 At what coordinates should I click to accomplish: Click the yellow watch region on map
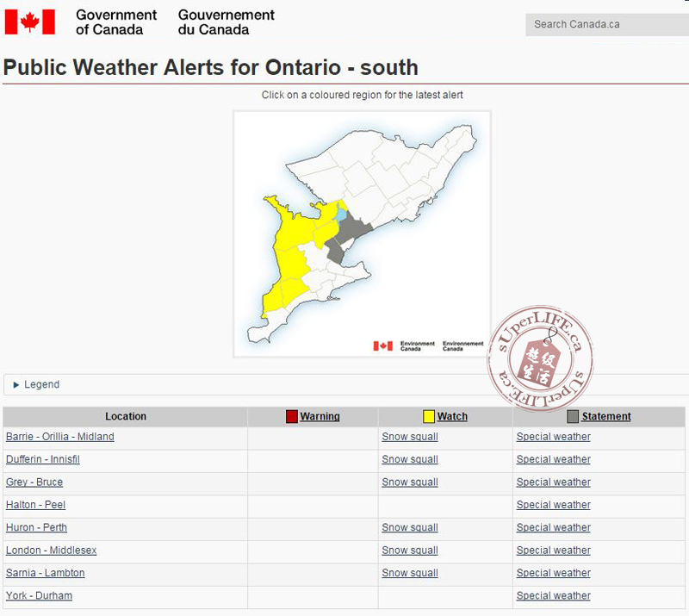point(289,250)
